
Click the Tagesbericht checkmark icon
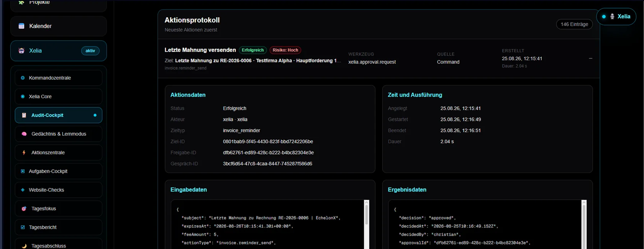tap(23, 228)
